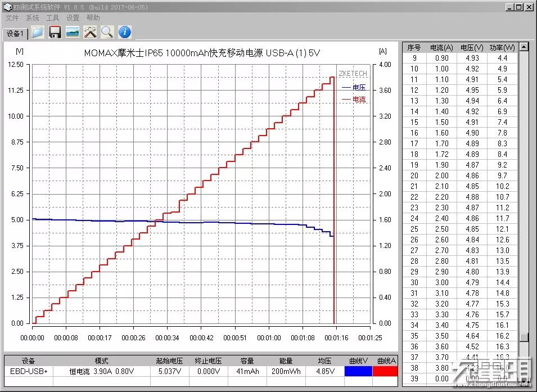
Task: Click the 均压 column header
Action: 324,361
